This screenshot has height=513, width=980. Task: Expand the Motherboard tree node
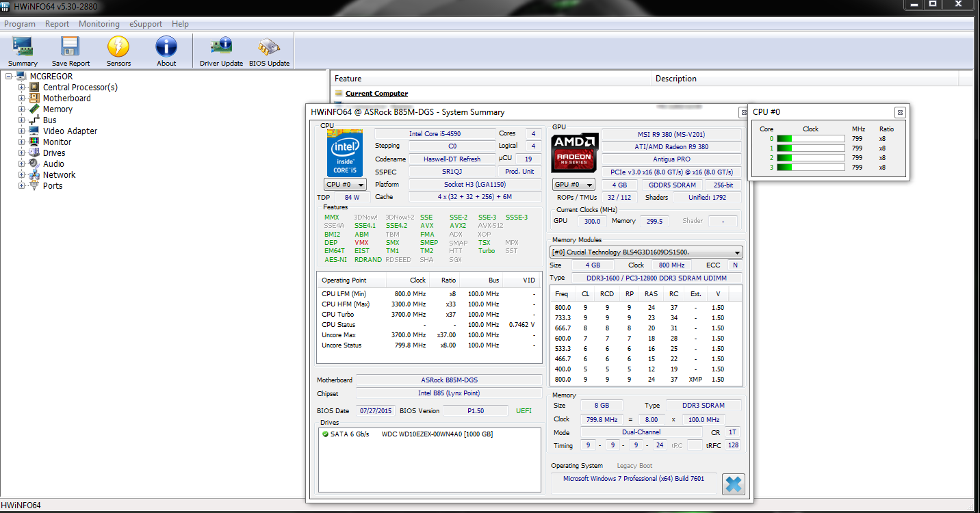click(x=21, y=98)
